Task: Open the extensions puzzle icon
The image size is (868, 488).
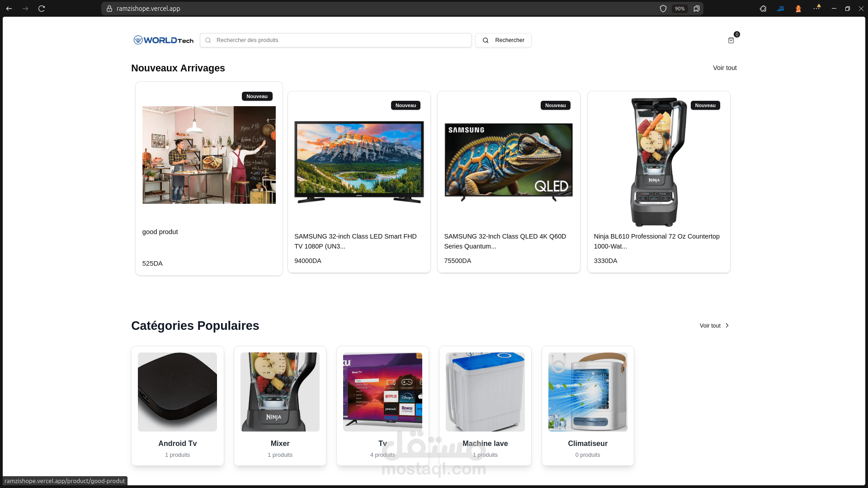Action: click(763, 9)
